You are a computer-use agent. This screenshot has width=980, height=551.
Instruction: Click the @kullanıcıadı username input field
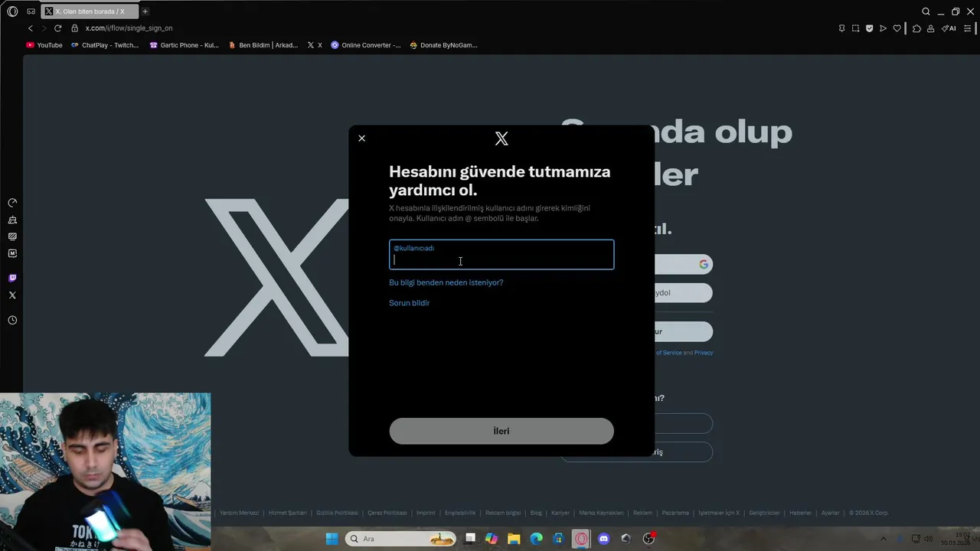501,255
